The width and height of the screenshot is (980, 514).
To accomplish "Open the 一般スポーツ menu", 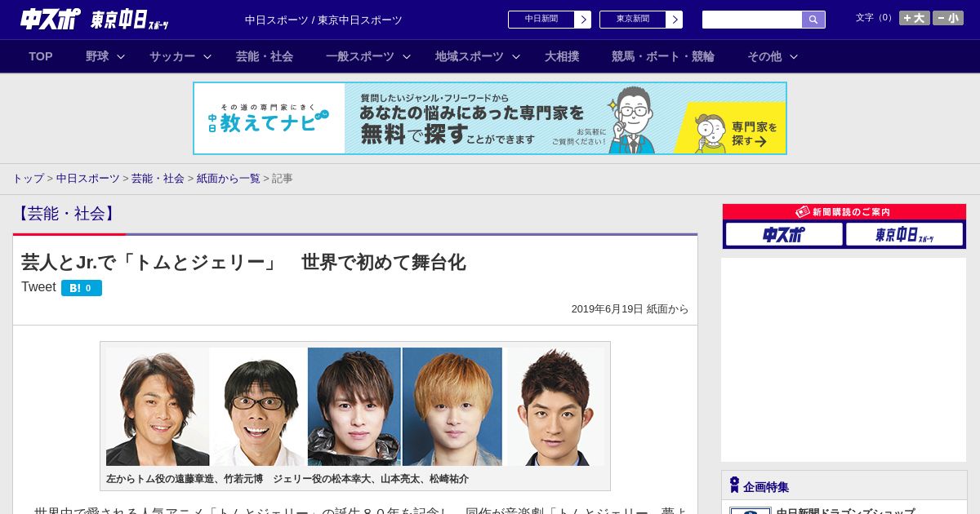I will (360, 56).
